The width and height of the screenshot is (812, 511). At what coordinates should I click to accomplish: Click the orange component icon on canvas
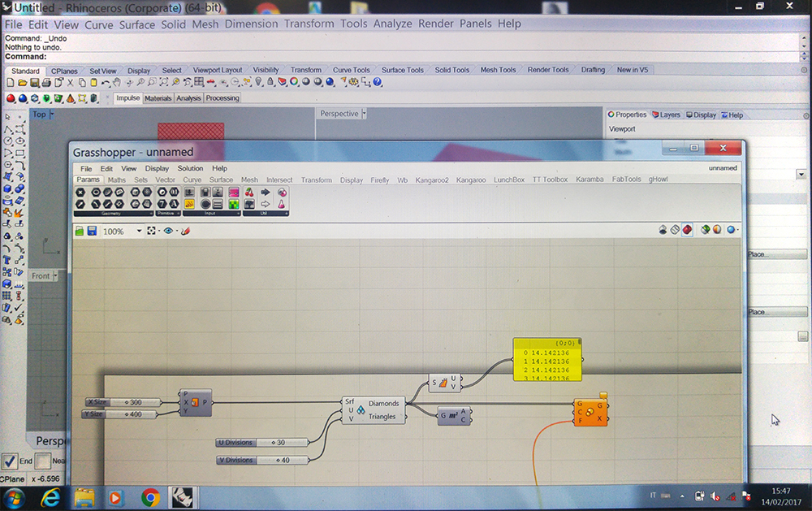(x=590, y=412)
